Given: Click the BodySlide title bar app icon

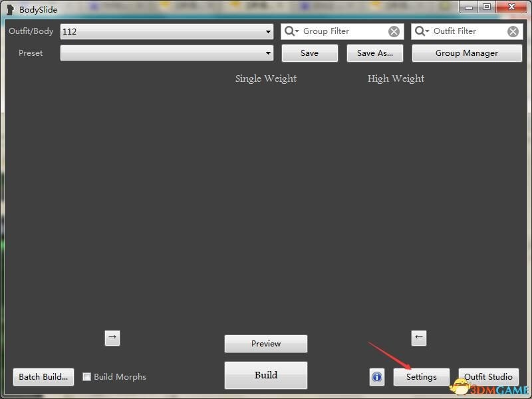Looking at the screenshot, I should click(10, 9).
